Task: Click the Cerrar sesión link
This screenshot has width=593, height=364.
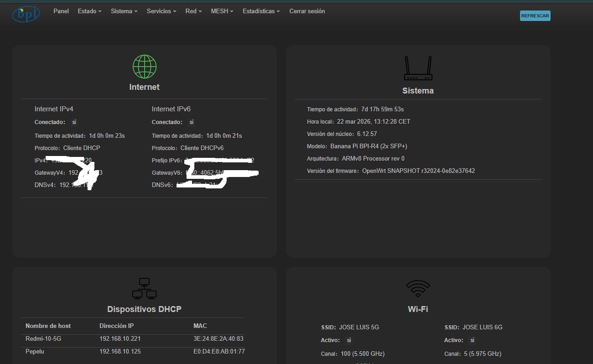Action: [x=307, y=11]
